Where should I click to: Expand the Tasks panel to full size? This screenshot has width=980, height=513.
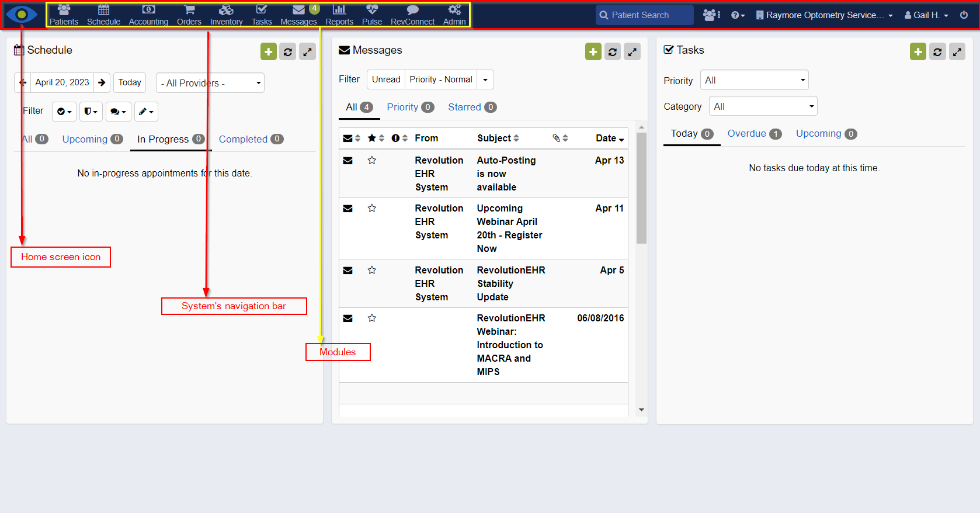(x=957, y=52)
